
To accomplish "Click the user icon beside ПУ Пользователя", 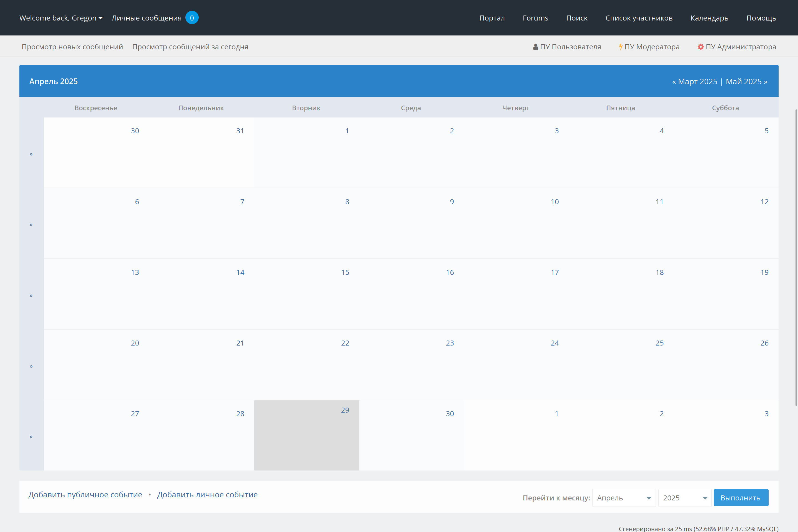I will [x=535, y=47].
